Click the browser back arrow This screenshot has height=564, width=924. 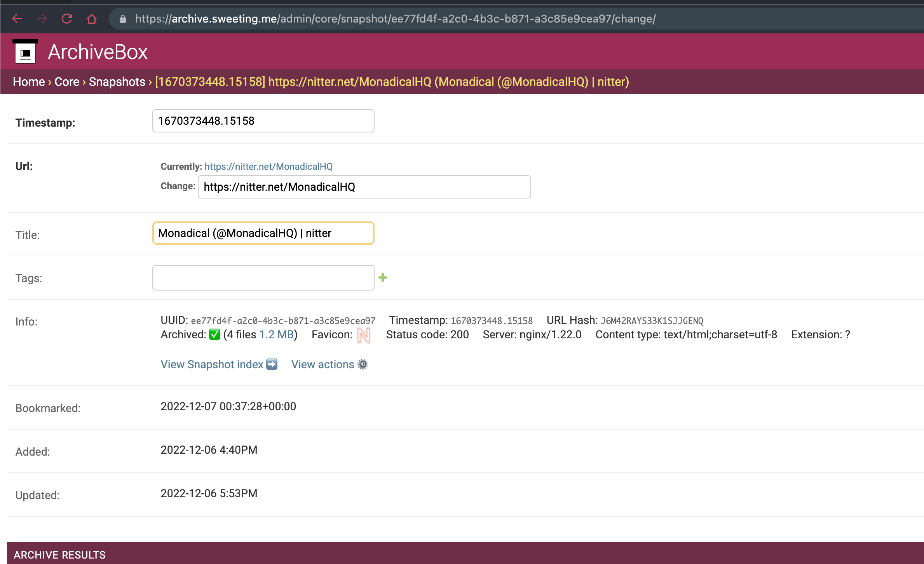(x=17, y=19)
